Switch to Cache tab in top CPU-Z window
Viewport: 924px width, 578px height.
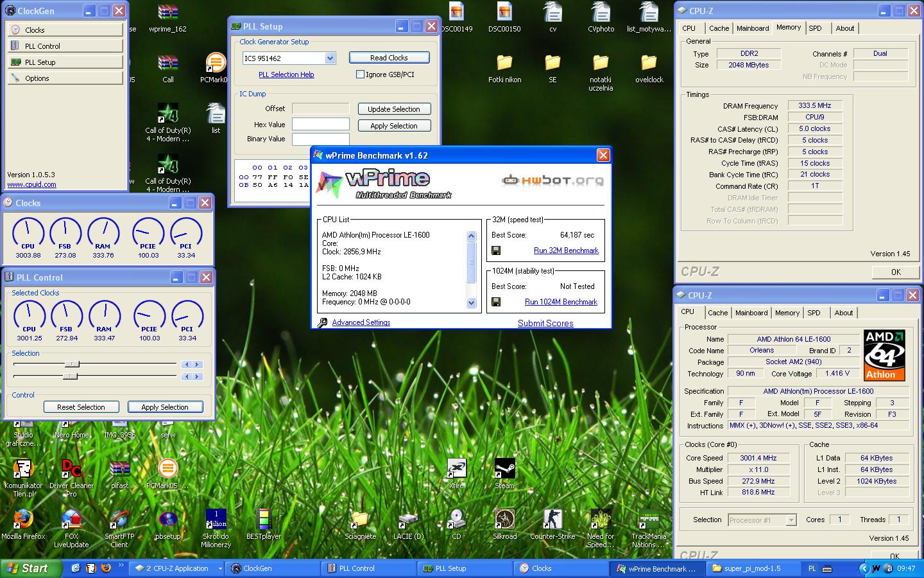[719, 28]
